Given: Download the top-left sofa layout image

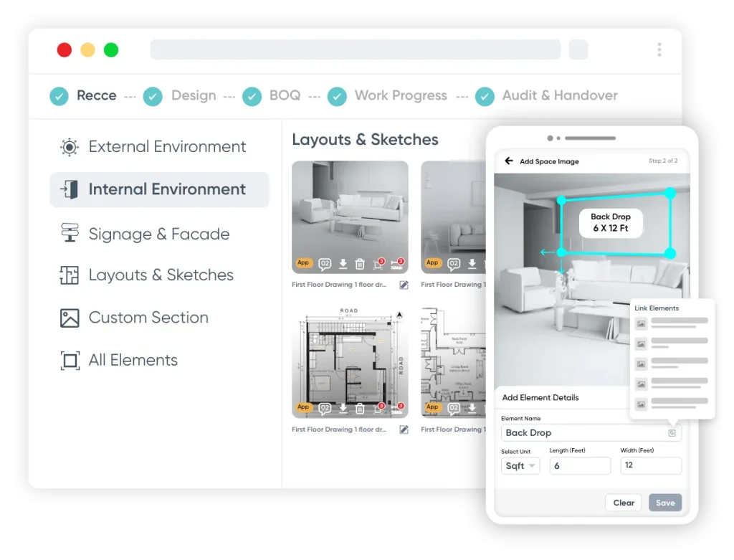Looking at the screenshot, I should click(x=343, y=265).
